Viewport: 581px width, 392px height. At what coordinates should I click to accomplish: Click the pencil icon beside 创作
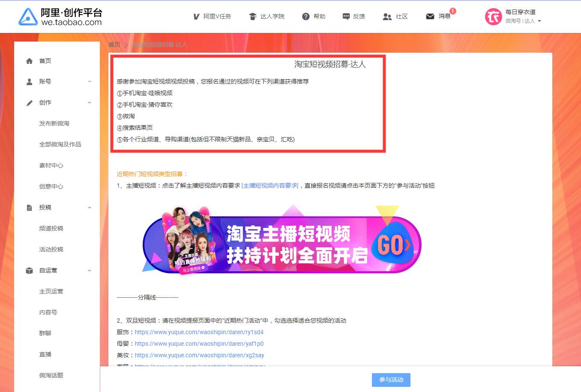(x=29, y=103)
